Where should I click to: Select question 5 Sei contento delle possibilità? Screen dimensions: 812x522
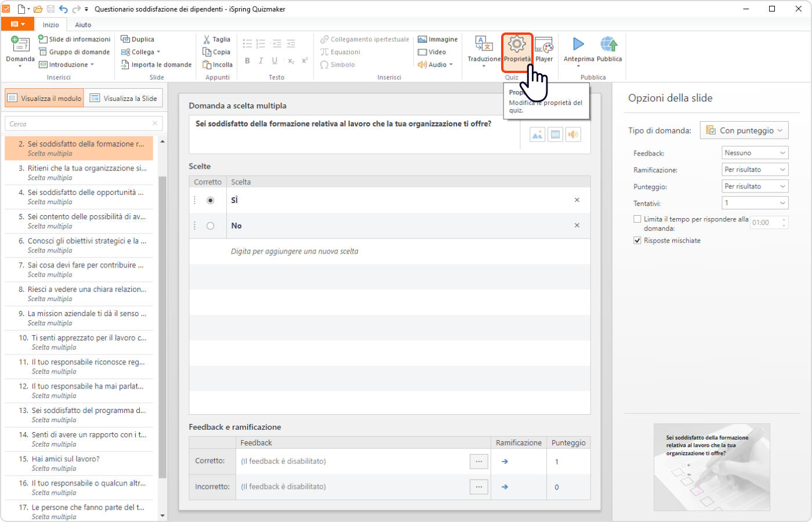point(79,221)
